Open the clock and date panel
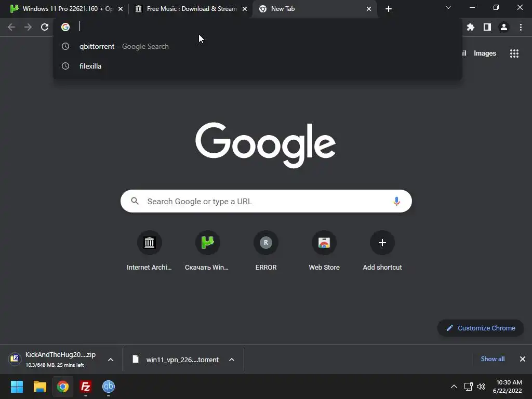The height and width of the screenshot is (399, 532). pyautogui.click(x=507, y=387)
